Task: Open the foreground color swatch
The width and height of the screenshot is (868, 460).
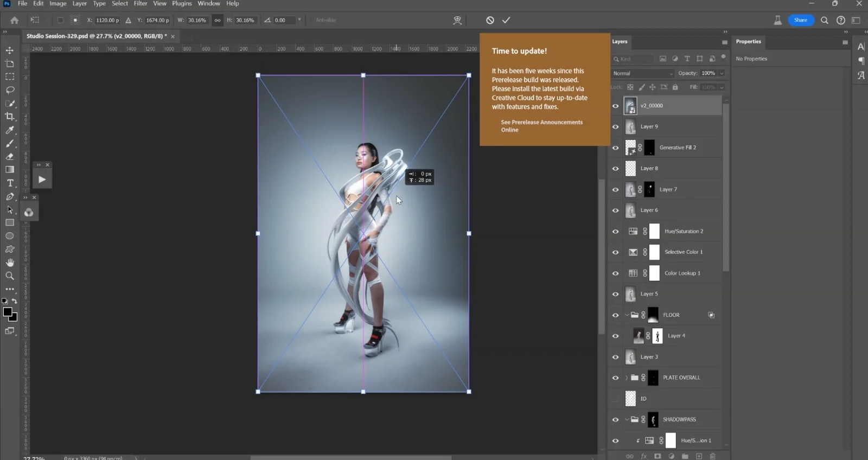Action: [x=7, y=311]
